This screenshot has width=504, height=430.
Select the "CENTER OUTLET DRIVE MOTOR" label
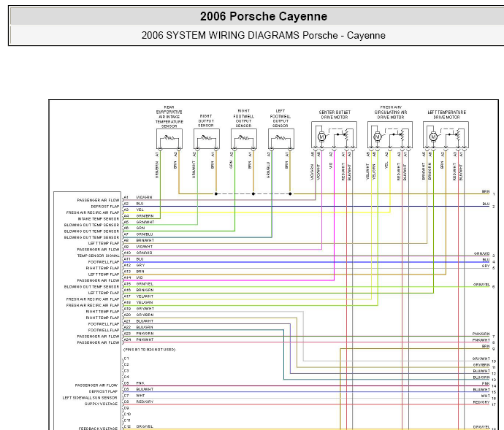335,115
